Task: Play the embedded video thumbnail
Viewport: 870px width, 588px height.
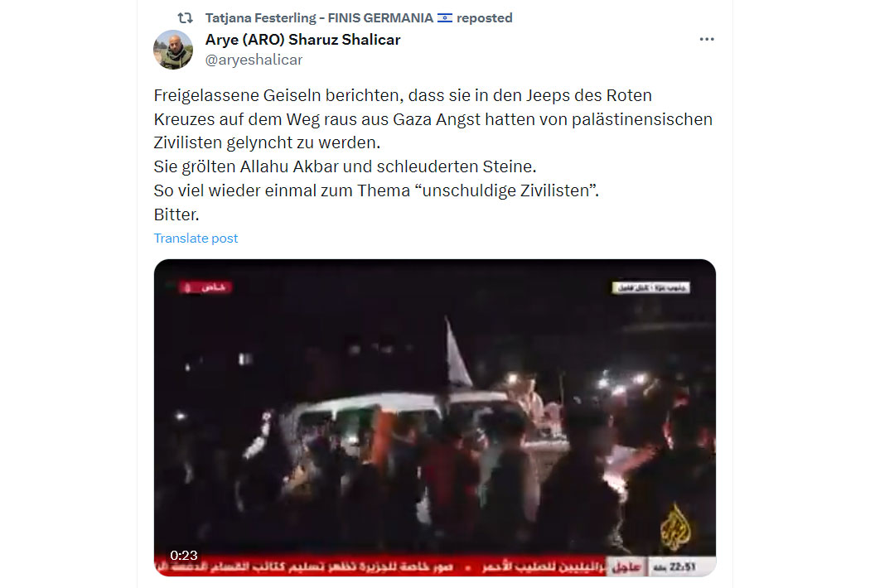Action: tap(434, 417)
